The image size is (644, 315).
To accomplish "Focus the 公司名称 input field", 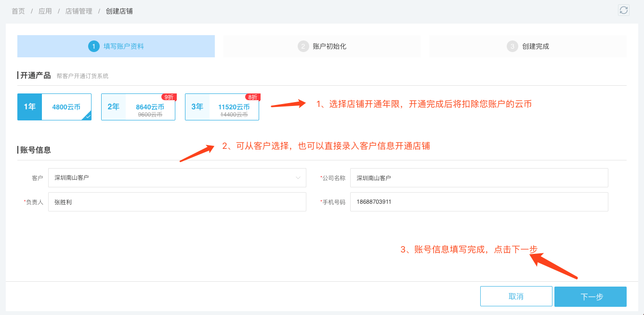I will point(479,178).
